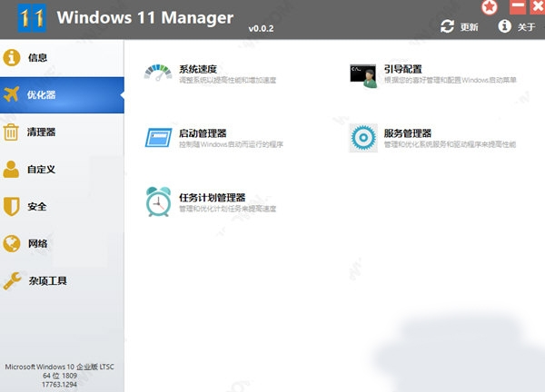Open the 任务计划管理器 alarm clock icon
This screenshot has height=392, width=545.
tap(158, 201)
